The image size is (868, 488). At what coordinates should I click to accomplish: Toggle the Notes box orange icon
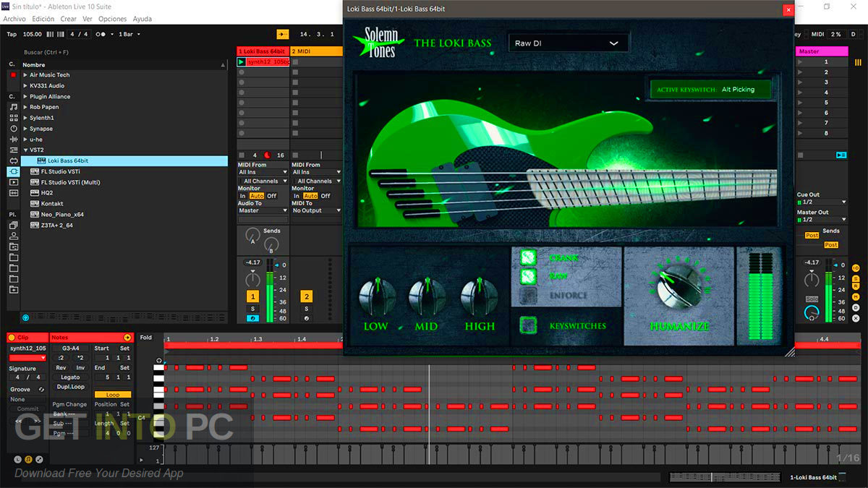point(29,459)
